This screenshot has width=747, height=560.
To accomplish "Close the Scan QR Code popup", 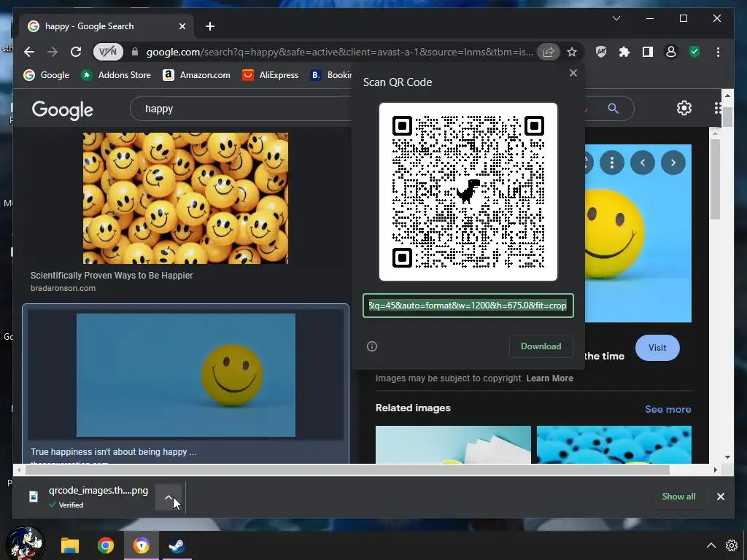I will tap(573, 73).
